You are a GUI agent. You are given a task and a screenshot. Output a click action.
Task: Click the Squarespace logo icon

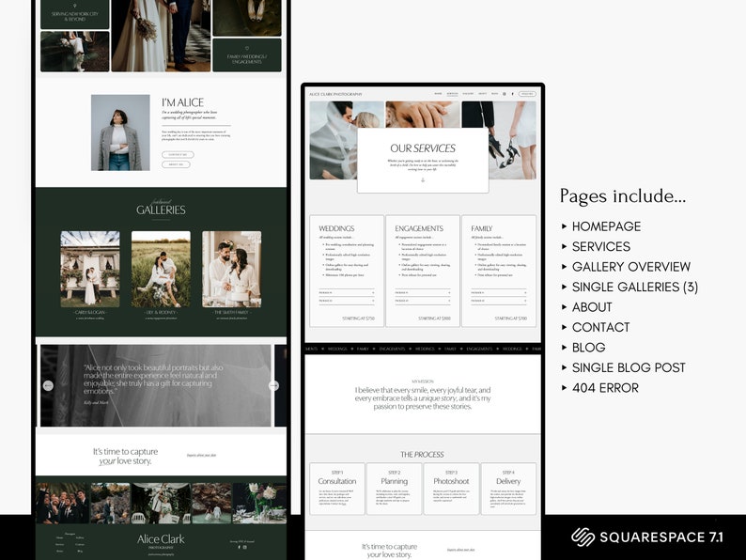click(583, 537)
